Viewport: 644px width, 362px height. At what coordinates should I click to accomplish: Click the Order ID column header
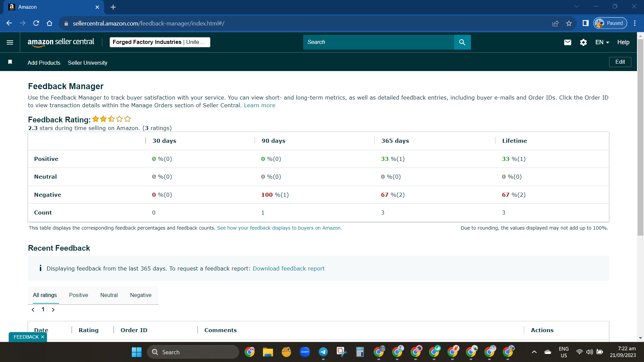click(x=134, y=330)
